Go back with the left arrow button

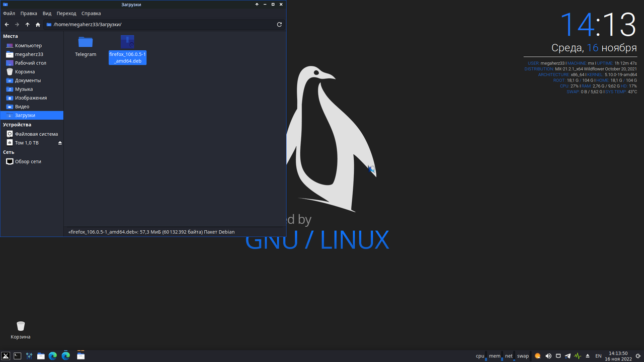(x=7, y=24)
